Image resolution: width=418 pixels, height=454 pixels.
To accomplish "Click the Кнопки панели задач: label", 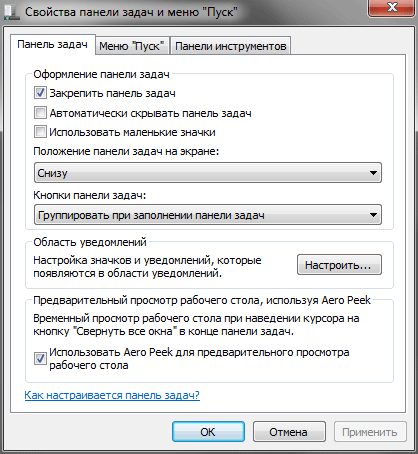I will 90,195.
